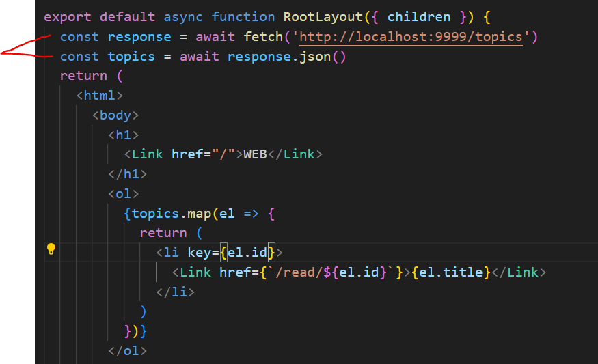Click the 'href="/"' attribute
This screenshot has height=364, width=598.
(203, 154)
